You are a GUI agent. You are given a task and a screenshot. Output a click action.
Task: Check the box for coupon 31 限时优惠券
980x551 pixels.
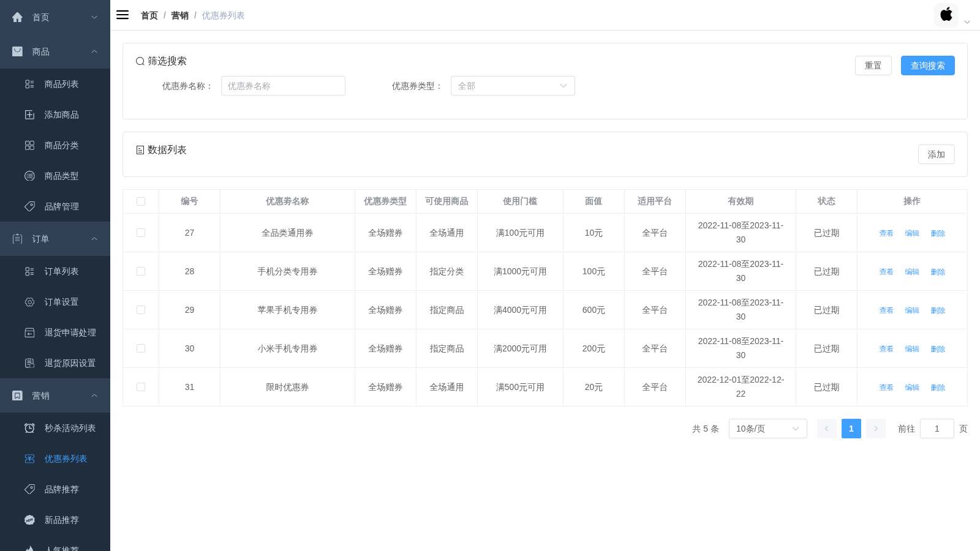point(141,387)
